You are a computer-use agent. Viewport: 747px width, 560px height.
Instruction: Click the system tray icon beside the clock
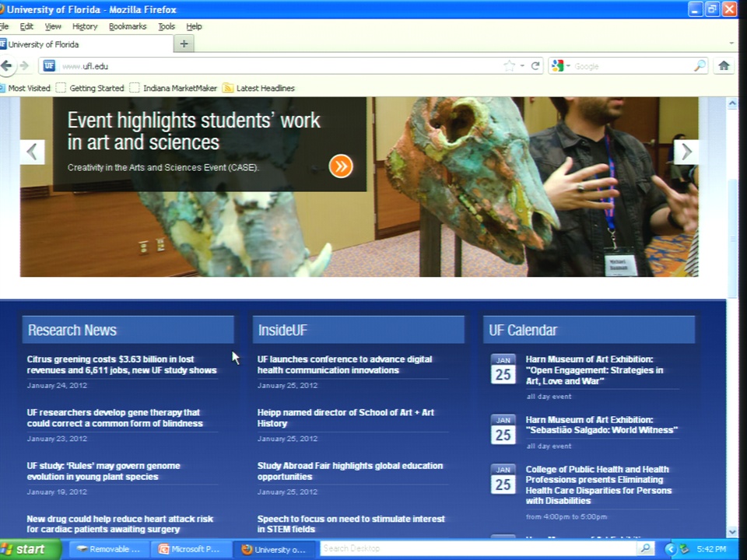pyautogui.click(x=685, y=549)
